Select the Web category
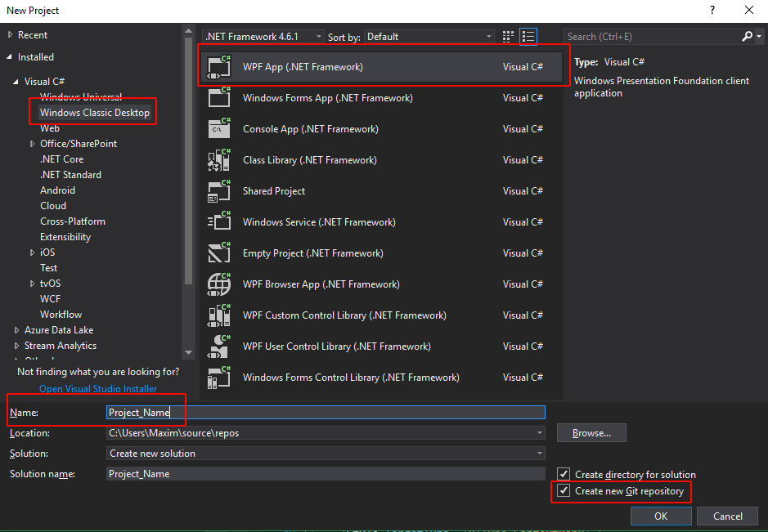This screenshot has width=768, height=532. (x=49, y=128)
